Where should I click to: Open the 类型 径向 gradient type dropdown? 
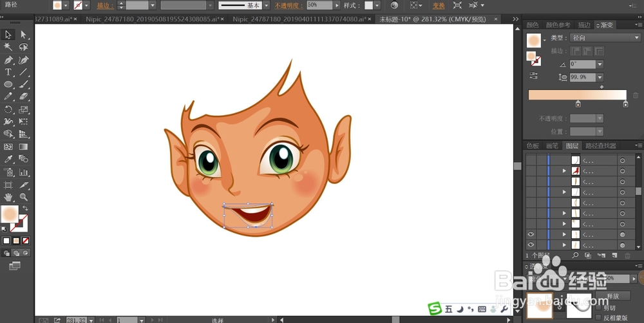(605, 38)
